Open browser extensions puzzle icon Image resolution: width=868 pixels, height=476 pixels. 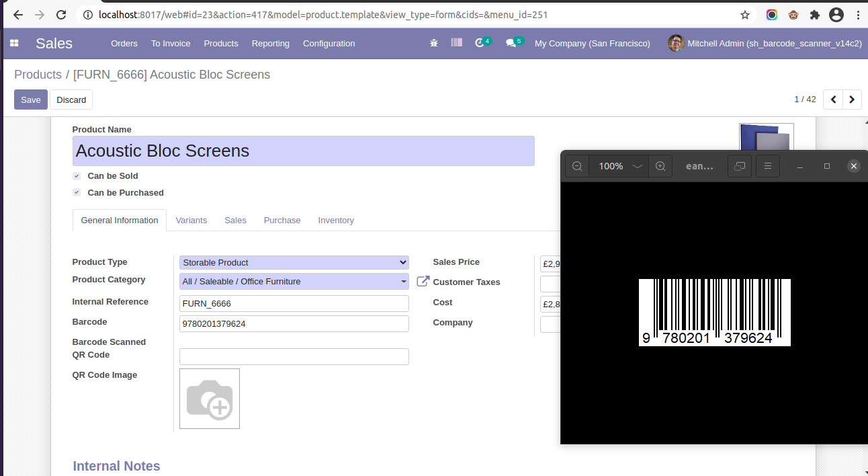click(x=815, y=15)
